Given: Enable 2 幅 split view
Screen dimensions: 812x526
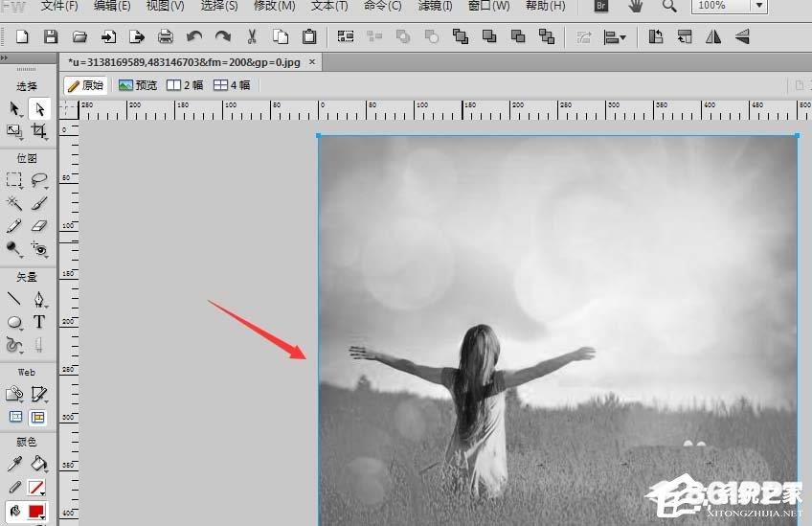Looking at the screenshot, I should (185, 85).
